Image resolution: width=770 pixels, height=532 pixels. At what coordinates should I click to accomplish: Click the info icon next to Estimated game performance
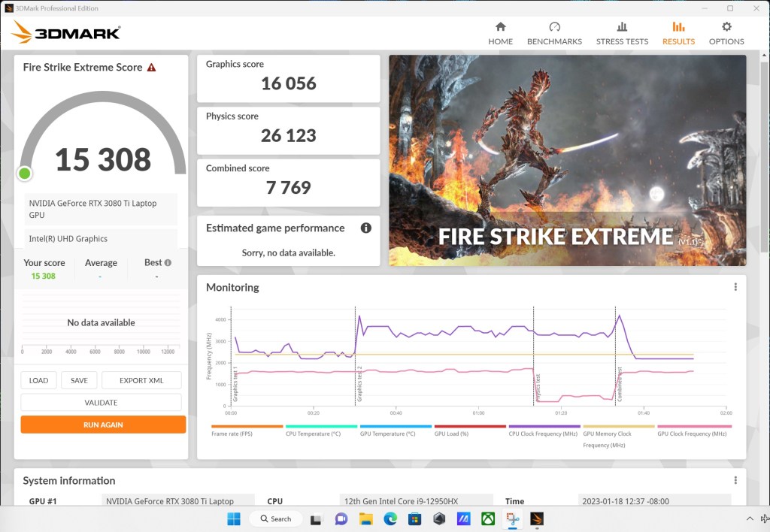(366, 228)
